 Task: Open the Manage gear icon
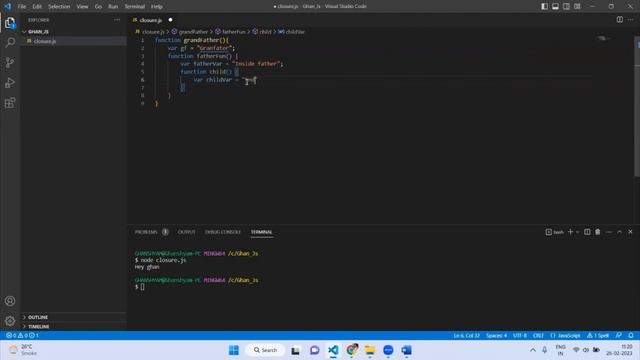[10, 321]
